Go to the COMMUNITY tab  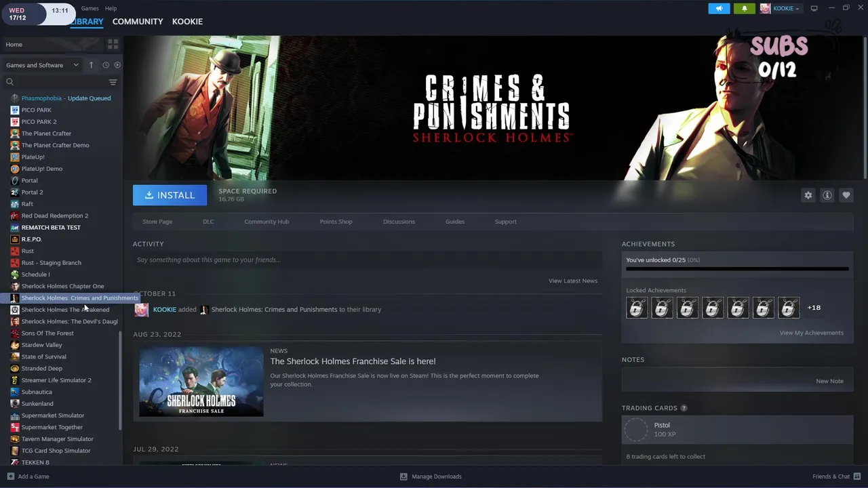pos(138,22)
